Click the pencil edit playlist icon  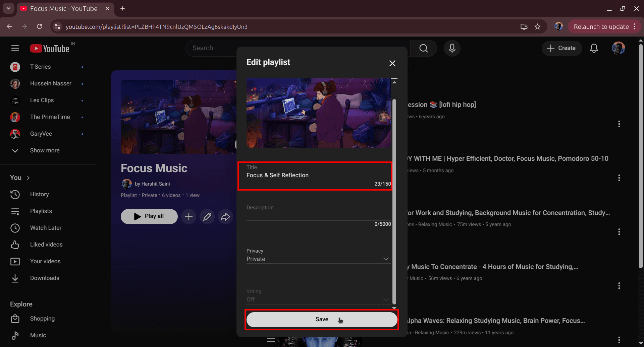point(207,217)
